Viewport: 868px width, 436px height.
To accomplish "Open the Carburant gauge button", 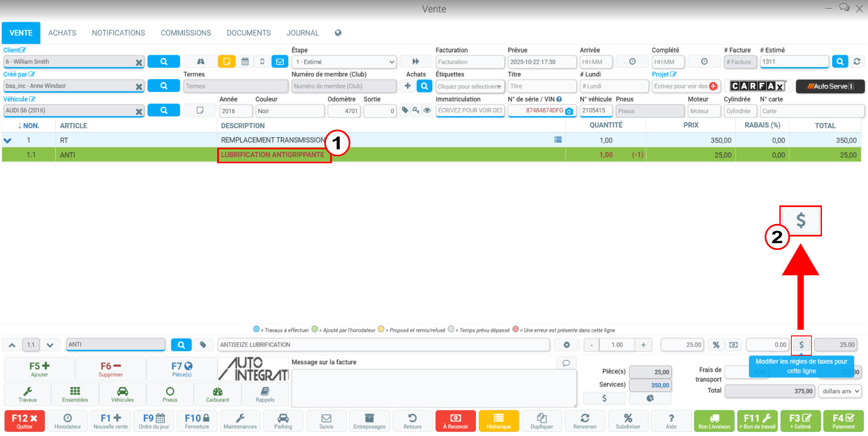I will click(218, 394).
